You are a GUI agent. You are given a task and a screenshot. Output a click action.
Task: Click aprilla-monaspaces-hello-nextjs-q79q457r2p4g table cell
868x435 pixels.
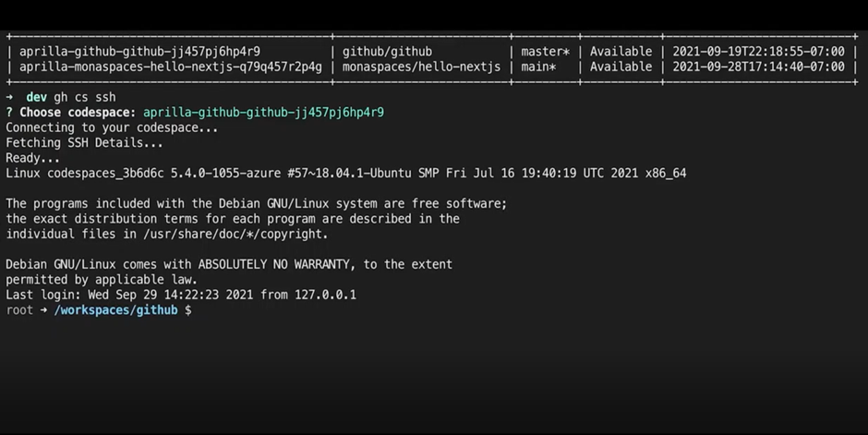tap(171, 67)
